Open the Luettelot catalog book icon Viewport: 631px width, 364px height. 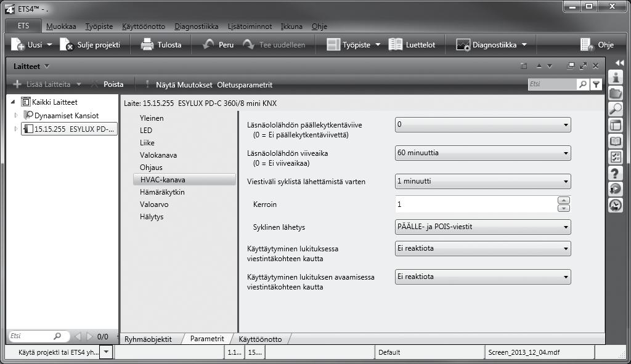pyautogui.click(x=395, y=44)
